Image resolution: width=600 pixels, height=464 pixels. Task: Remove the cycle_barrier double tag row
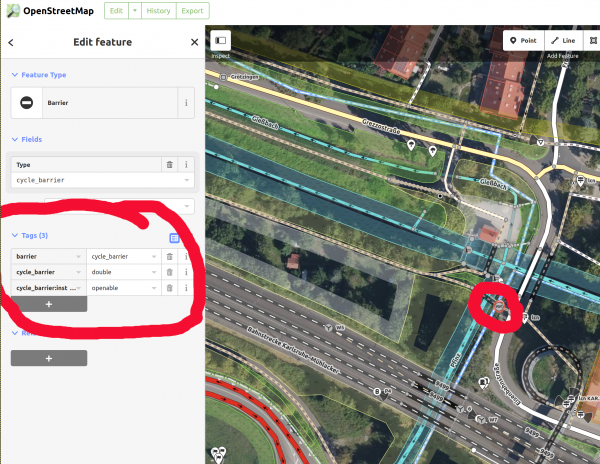tap(169, 272)
